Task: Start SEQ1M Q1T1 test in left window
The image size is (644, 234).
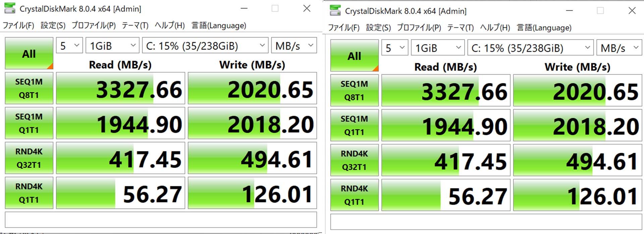Action: click(29, 123)
